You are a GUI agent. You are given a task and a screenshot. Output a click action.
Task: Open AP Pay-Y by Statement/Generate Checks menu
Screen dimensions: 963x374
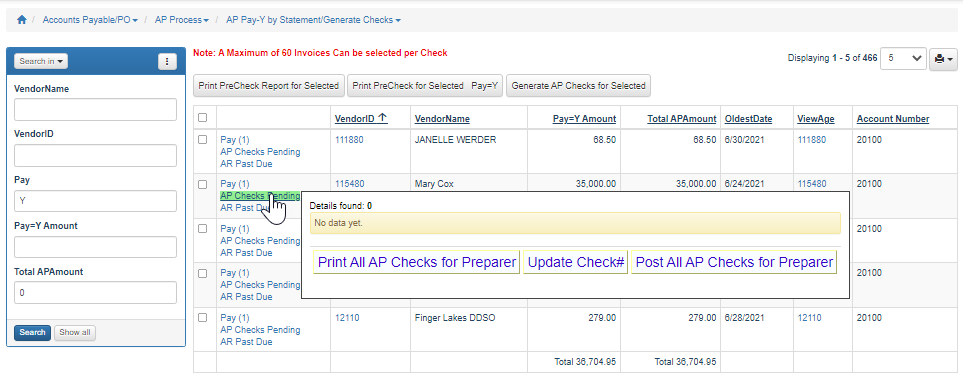tap(313, 20)
